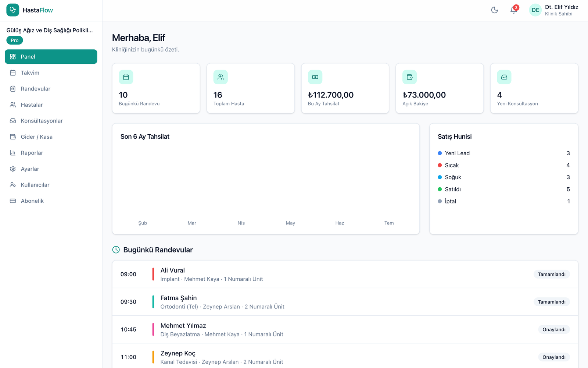Click the Kullanıcılar user-cog icon
The height and width of the screenshot is (368, 588).
[x=13, y=185]
